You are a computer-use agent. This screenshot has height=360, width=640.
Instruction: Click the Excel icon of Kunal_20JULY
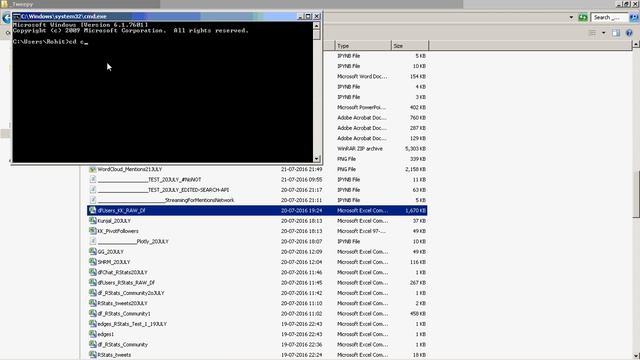tap(93, 220)
